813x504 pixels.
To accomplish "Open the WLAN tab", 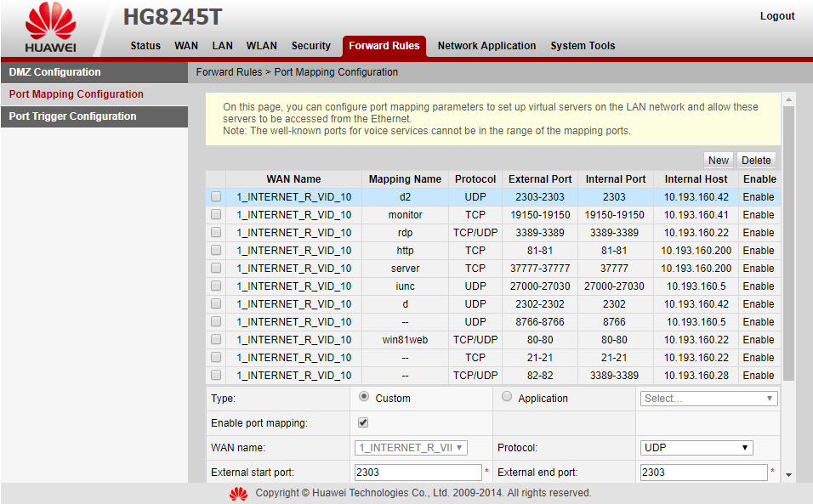I will (261, 46).
